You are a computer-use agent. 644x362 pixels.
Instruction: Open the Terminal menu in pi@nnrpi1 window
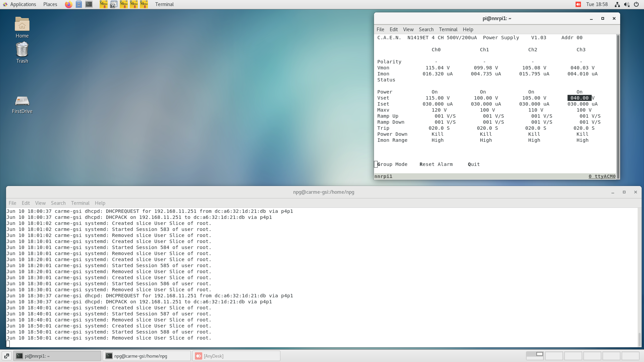(448, 29)
